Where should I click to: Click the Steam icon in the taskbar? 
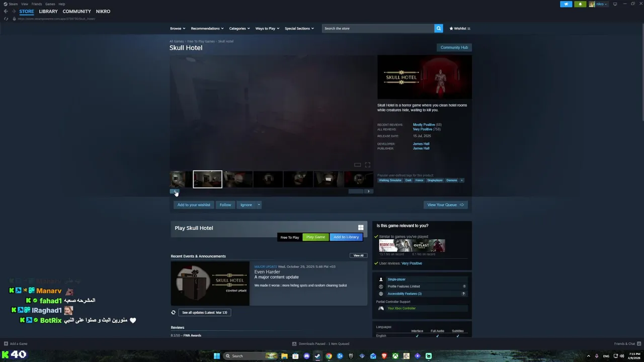tap(317, 356)
